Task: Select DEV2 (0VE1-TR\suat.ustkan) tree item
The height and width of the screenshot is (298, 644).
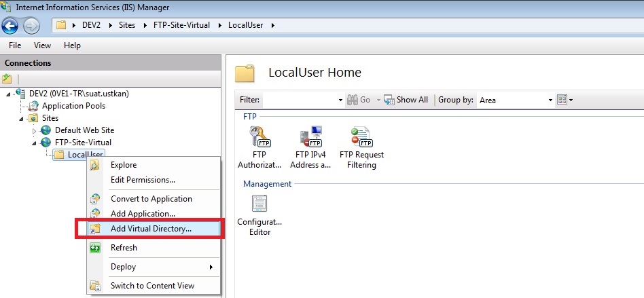Action: point(79,94)
